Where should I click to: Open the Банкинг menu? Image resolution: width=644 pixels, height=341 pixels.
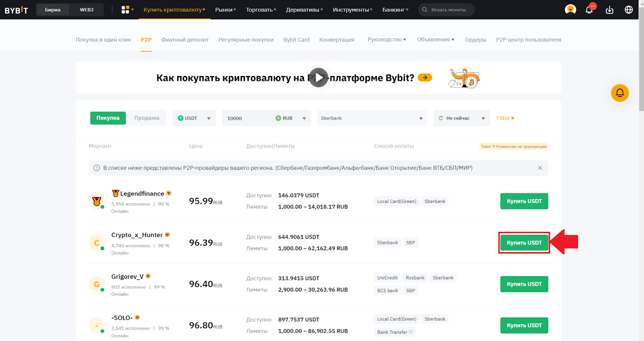coord(395,10)
